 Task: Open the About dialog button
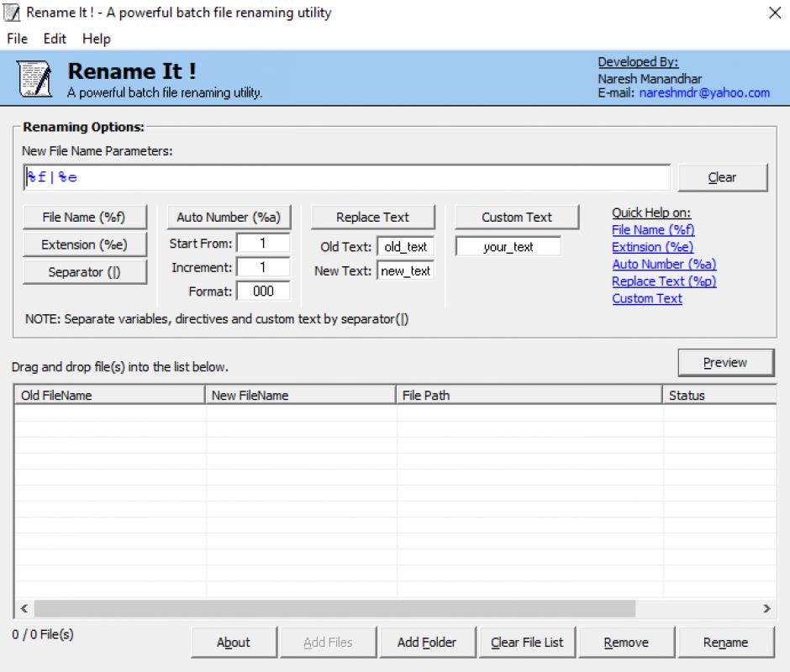point(234,643)
